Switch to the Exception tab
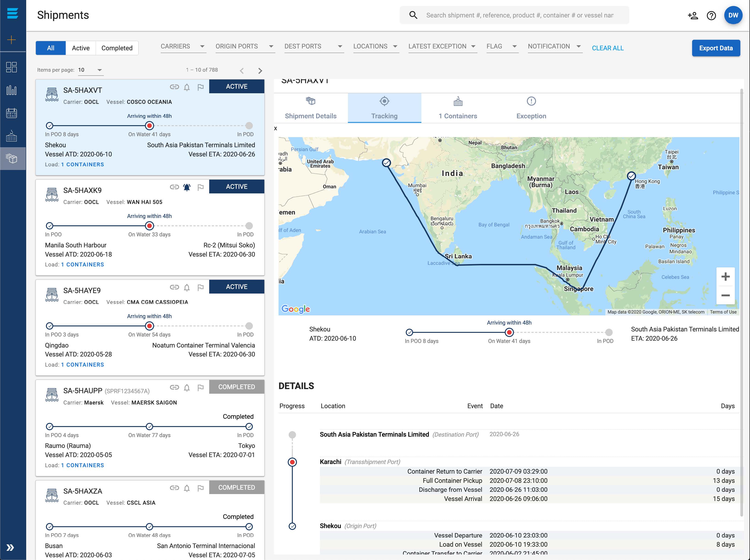The image size is (750, 560). tap(531, 108)
